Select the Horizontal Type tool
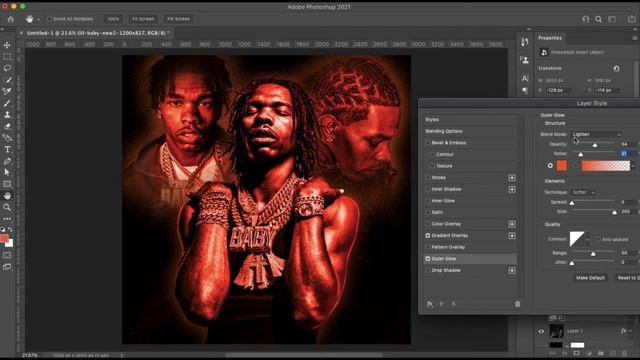 pyautogui.click(x=7, y=149)
